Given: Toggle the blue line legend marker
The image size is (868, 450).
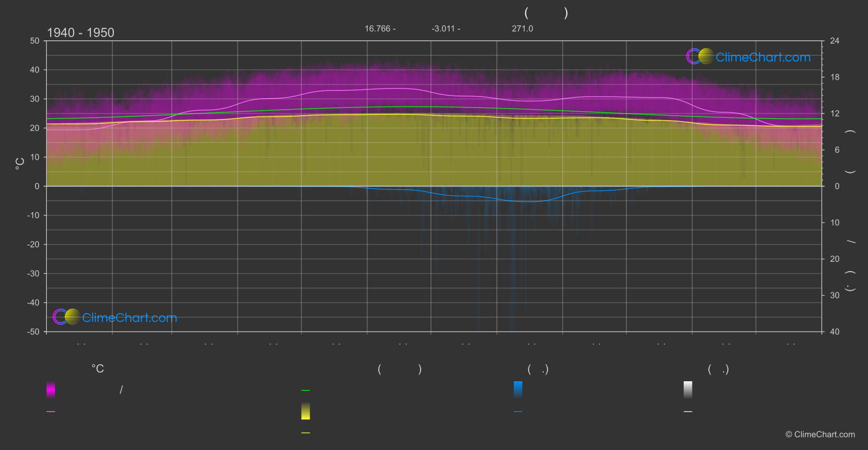Looking at the screenshot, I should click(x=518, y=412).
